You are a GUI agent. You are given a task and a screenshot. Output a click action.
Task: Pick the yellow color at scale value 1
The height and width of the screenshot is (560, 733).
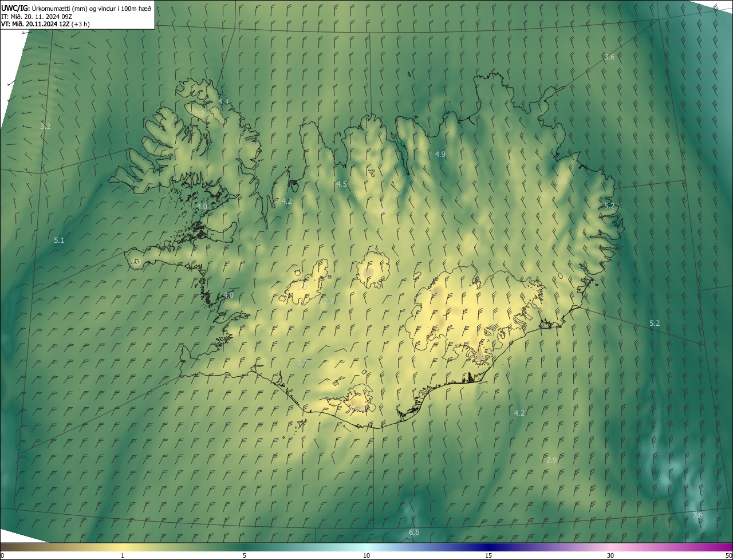[123, 547]
